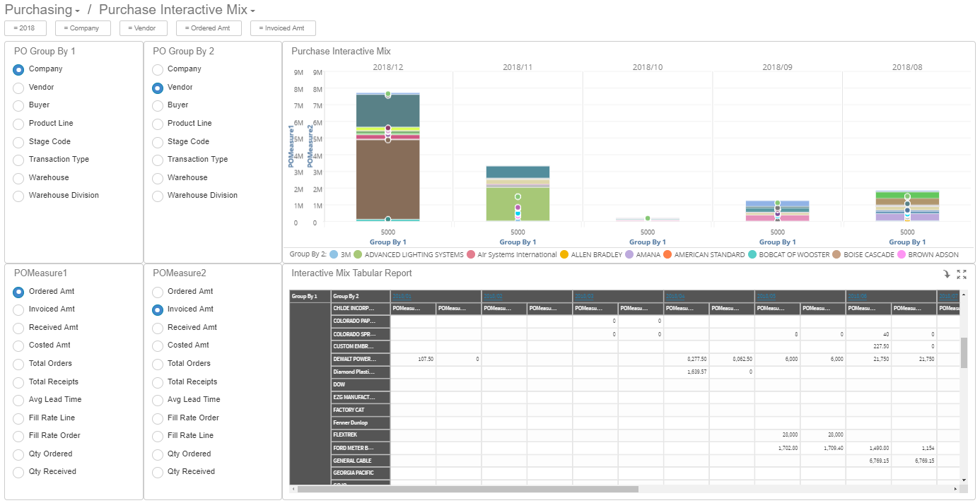The height and width of the screenshot is (503, 980).
Task: Click the "= 2018" filter chip
Action: click(25, 28)
